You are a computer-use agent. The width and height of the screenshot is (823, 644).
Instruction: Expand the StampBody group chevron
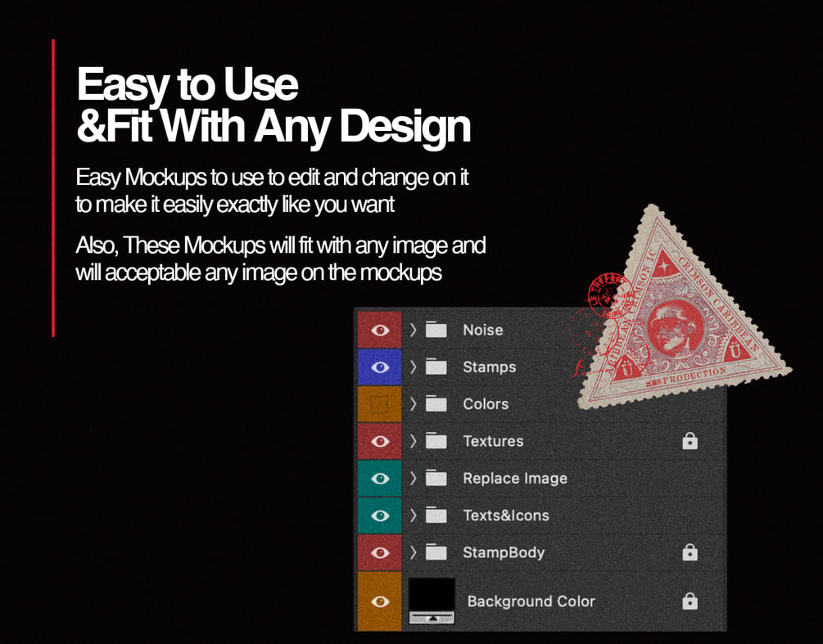(413, 552)
